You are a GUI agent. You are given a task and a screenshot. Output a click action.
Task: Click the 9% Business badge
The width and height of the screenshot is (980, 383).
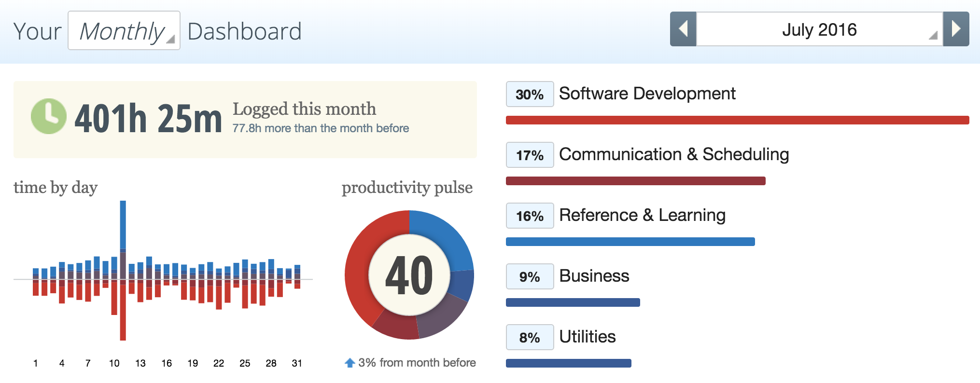[x=530, y=276]
